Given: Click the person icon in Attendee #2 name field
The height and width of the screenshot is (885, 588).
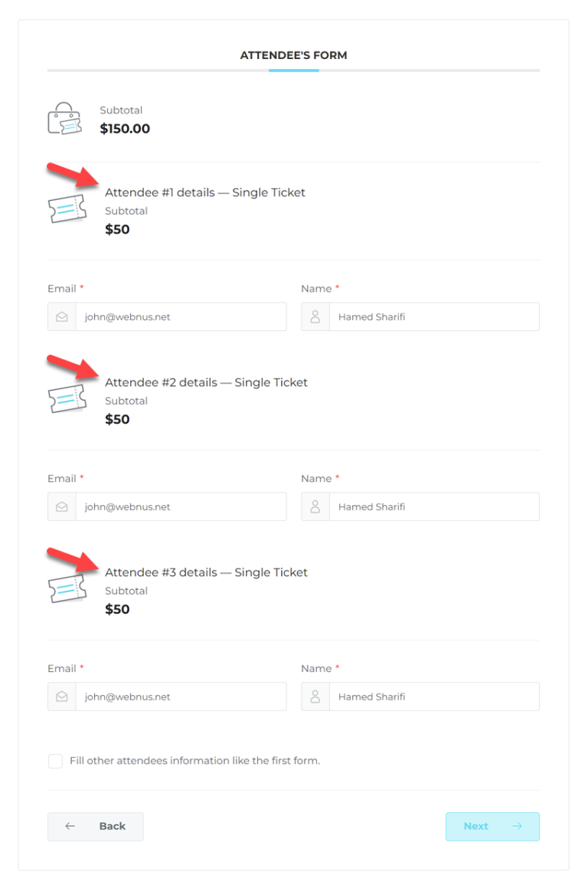Looking at the screenshot, I should click(315, 506).
